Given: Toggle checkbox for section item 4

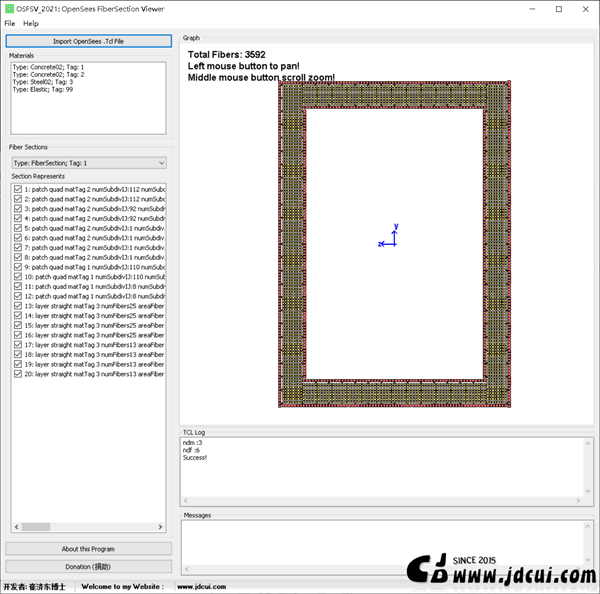Looking at the screenshot, I should tap(18, 218).
